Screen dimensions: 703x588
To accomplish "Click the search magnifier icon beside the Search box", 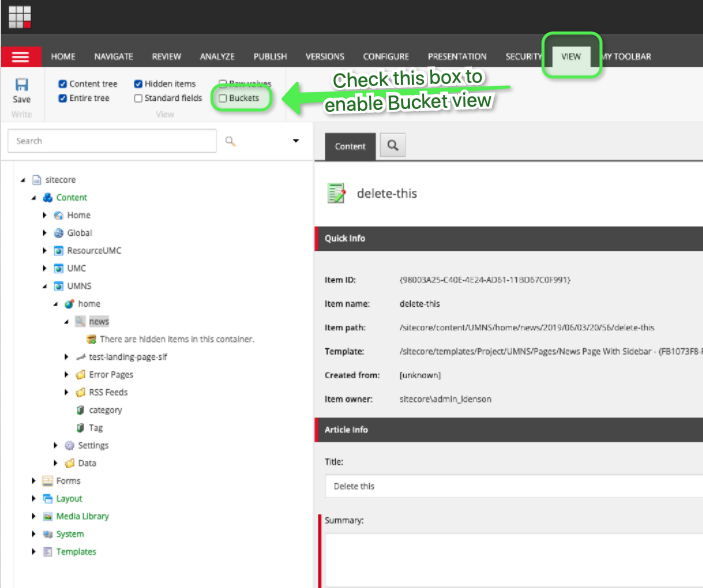I will 230,141.
